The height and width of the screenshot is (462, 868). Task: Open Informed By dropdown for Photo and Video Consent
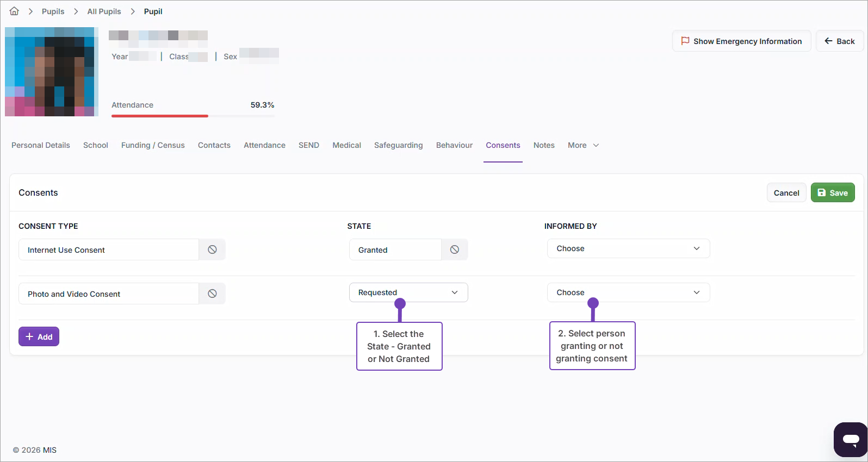tap(628, 292)
